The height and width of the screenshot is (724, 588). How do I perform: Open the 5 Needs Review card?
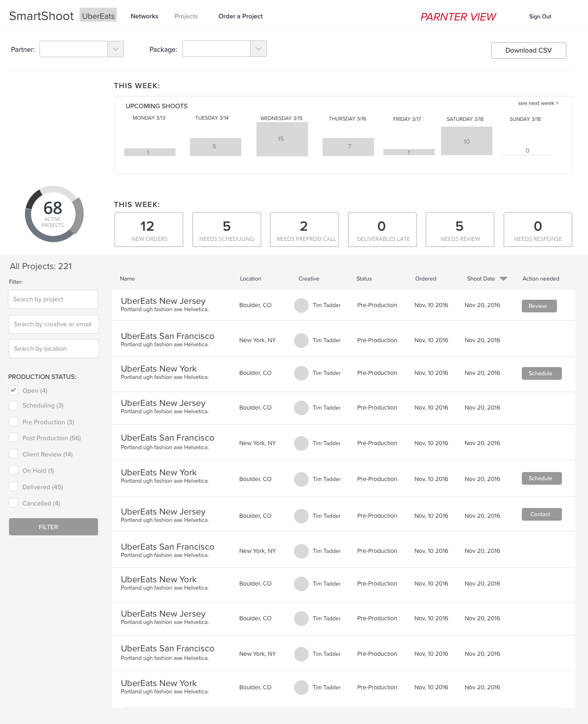point(460,229)
